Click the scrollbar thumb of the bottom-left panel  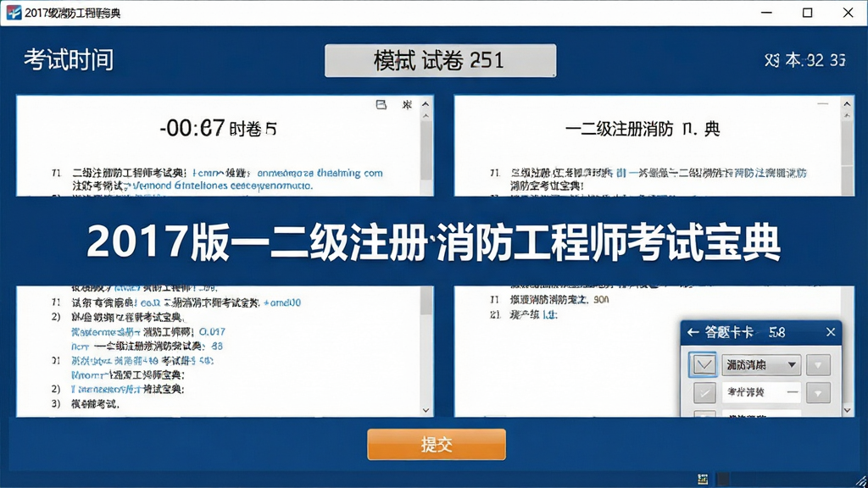pyautogui.click(x=426, y=301)
